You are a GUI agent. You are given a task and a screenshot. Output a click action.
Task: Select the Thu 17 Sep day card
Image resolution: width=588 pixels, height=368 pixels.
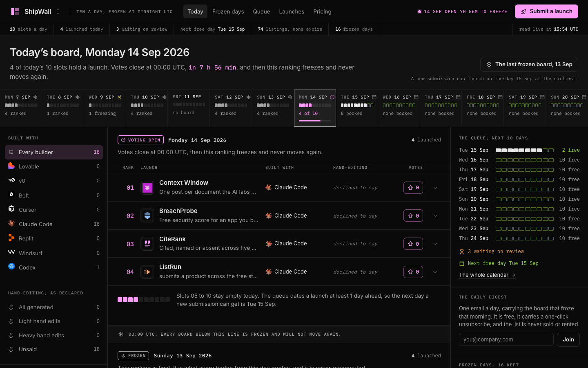[441, 108]
